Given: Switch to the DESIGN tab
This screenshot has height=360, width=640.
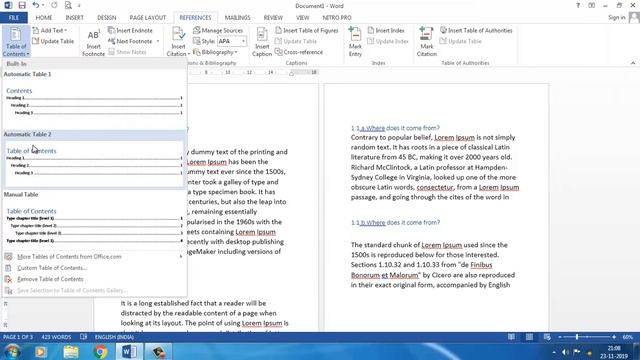Looking at the screenshot, I should pyautogui.click(x=107, y=18).
